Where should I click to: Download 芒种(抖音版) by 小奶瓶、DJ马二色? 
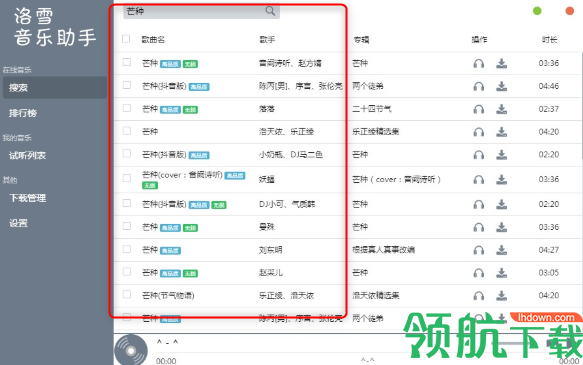pyautogui.click(x=502, y=155)
